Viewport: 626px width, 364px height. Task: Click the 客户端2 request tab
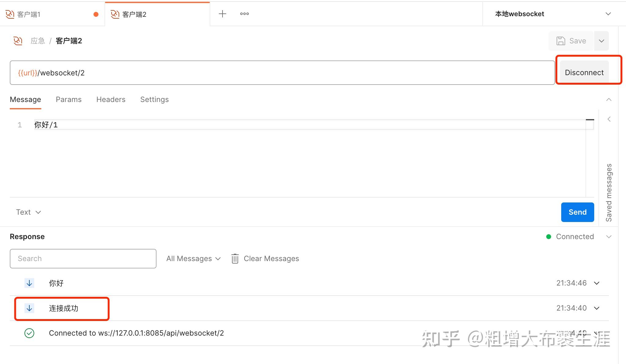point(157,14)
